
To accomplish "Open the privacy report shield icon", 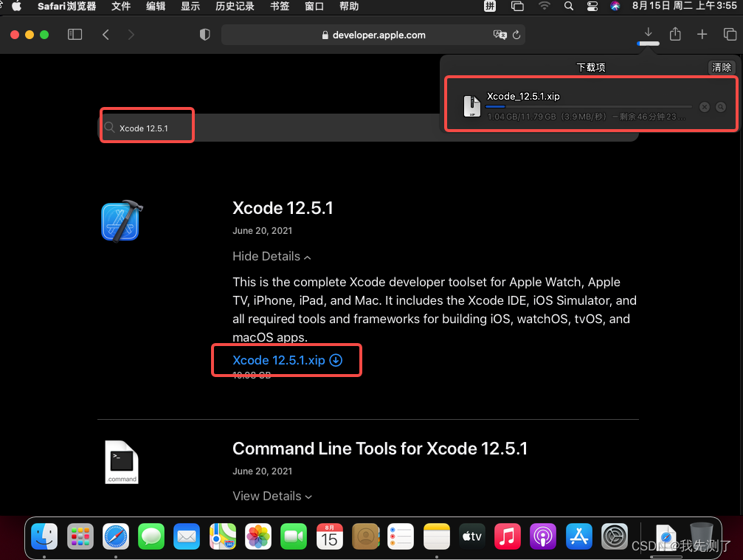I will (x=204, y=35).
